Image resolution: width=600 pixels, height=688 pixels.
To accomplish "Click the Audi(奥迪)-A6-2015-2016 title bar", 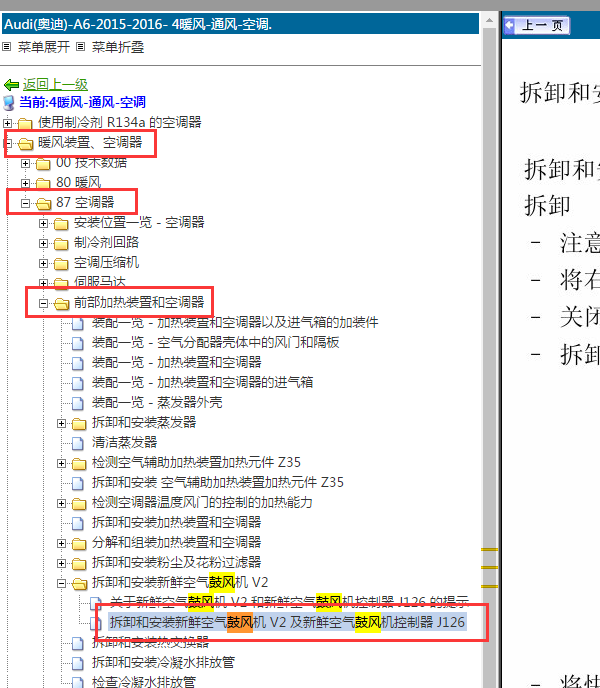I will point(241,24).
